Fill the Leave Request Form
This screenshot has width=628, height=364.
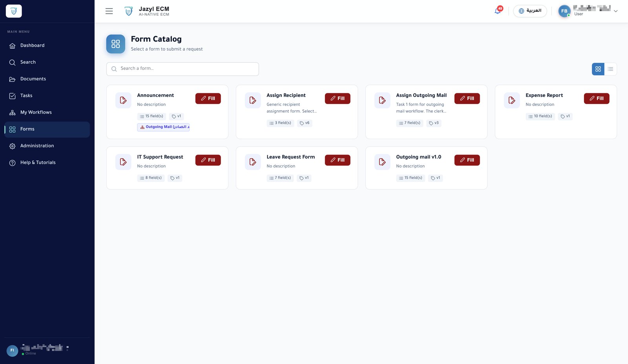(338, 160)
